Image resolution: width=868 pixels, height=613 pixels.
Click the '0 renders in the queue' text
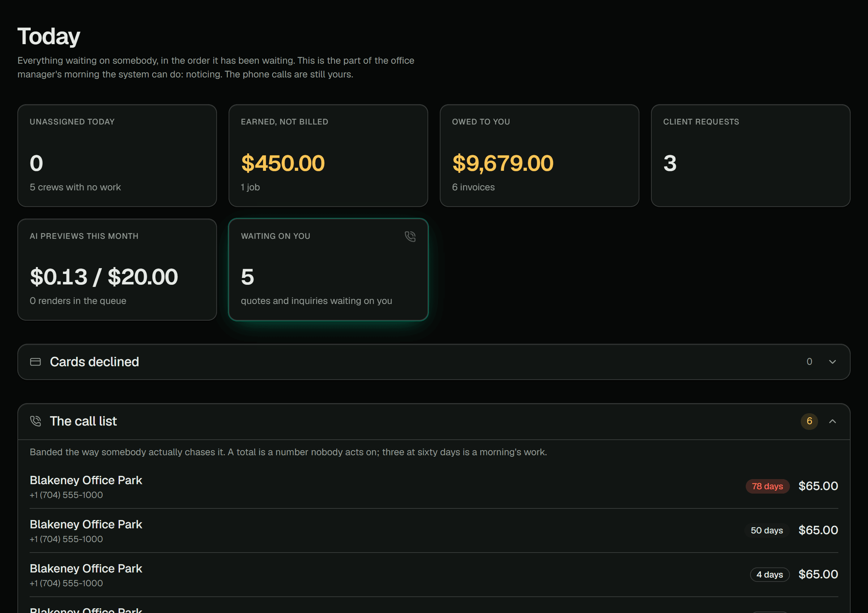coord(78,301)
